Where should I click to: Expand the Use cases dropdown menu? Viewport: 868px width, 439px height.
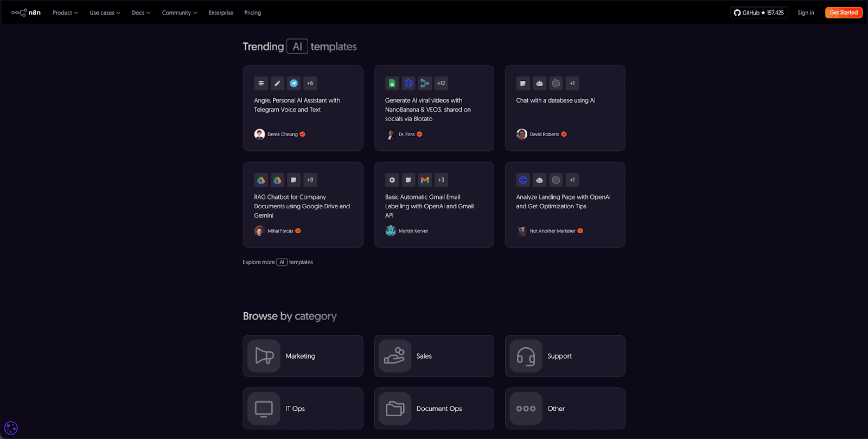click(x=105, y=12)
